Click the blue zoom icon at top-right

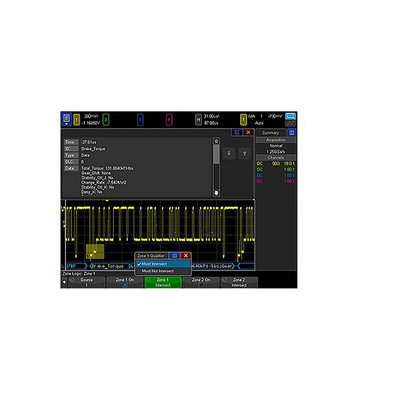click(x=290, y=116)
